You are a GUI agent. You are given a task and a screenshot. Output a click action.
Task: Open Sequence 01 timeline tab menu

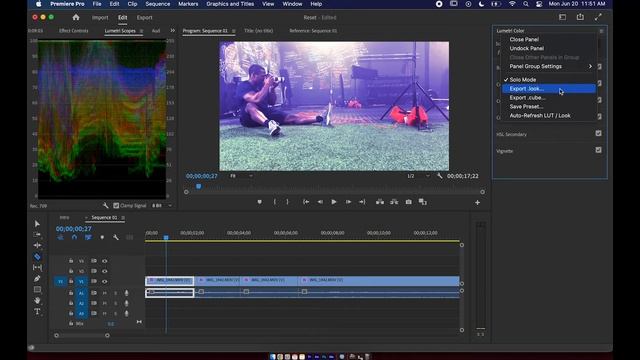pos(123,218)
